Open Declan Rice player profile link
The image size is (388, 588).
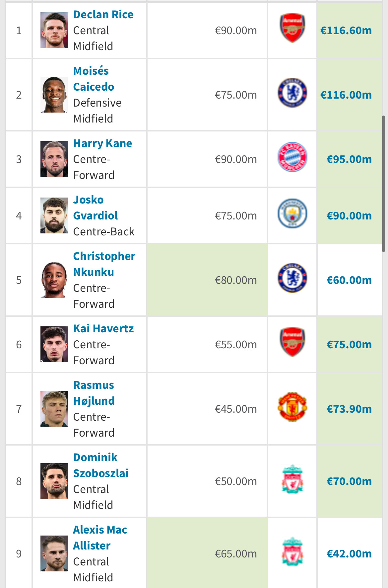[x=103, y=15]
